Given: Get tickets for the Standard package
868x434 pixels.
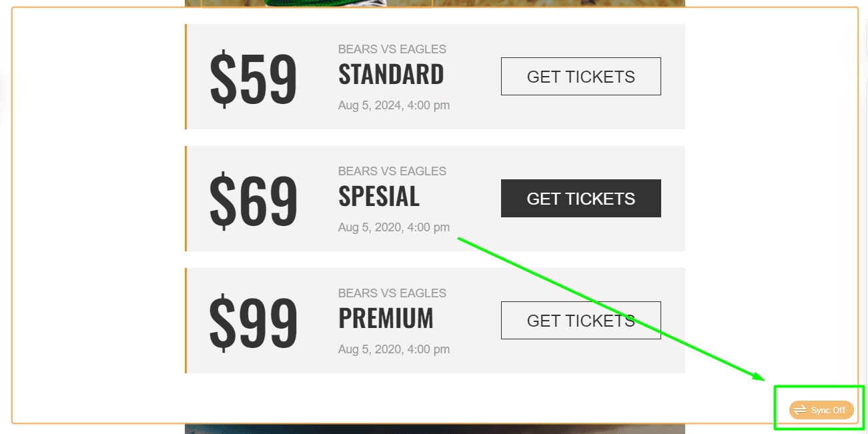Looking at the screenshot, I should tap(580, 77).
